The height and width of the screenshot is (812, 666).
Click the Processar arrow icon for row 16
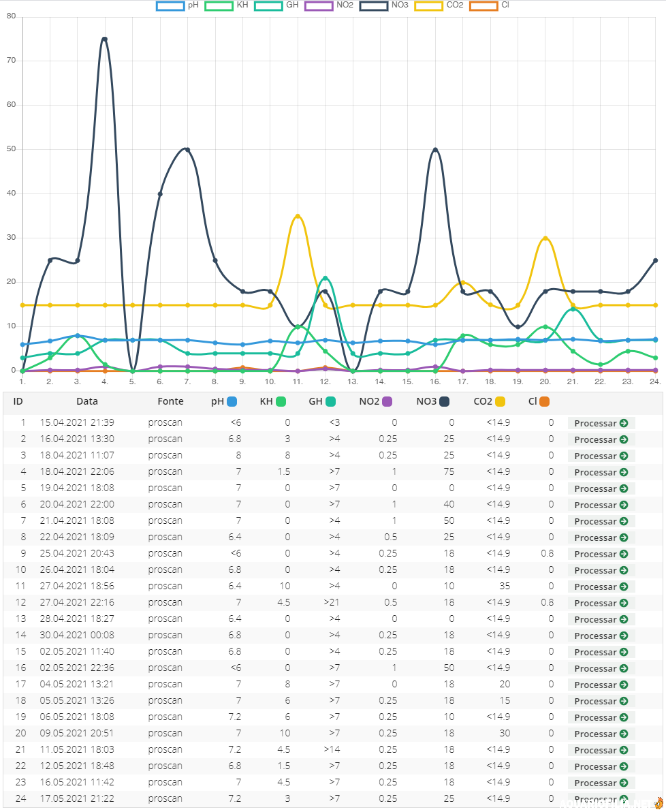(x=623, y=668)
